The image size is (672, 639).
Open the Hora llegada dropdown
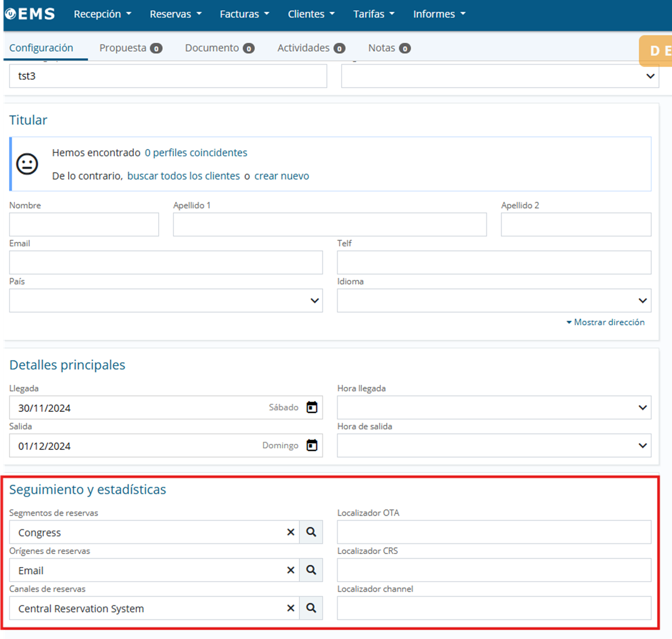tap(643, 408)
